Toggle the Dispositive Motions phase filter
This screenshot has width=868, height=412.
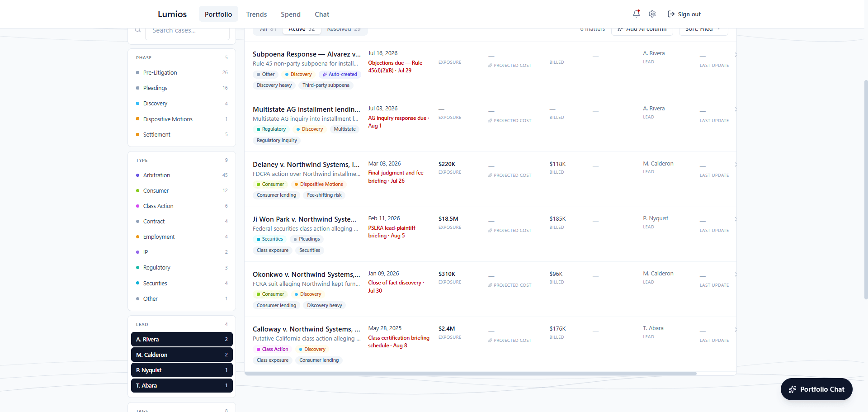pos(182,119)
